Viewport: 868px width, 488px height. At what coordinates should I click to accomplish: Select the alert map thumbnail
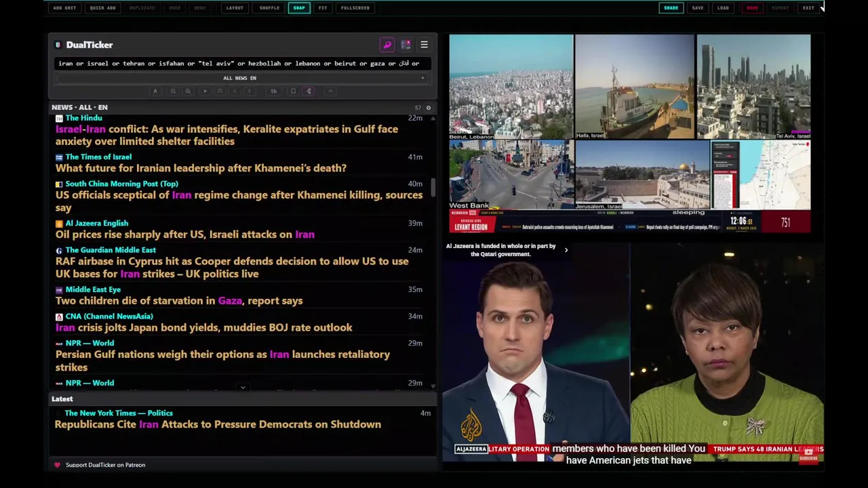[760, 175]
